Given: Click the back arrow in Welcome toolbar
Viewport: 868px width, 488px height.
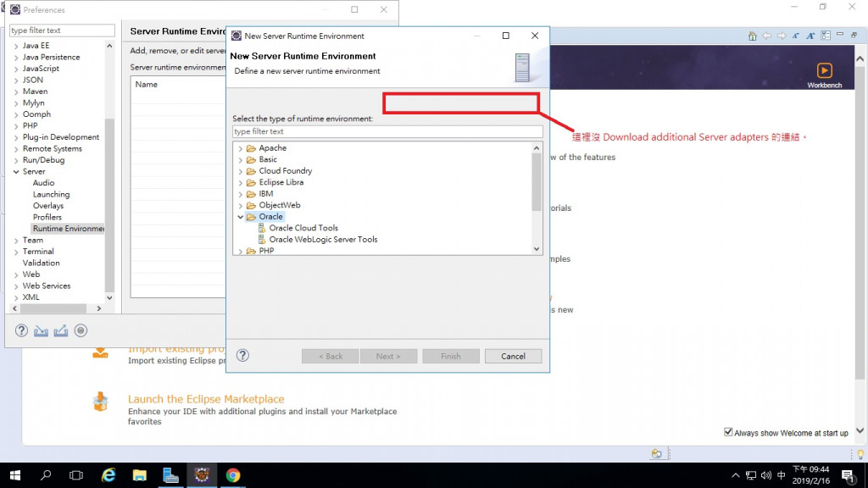Looking at the screenshot, I should click(x=766, y=36).
